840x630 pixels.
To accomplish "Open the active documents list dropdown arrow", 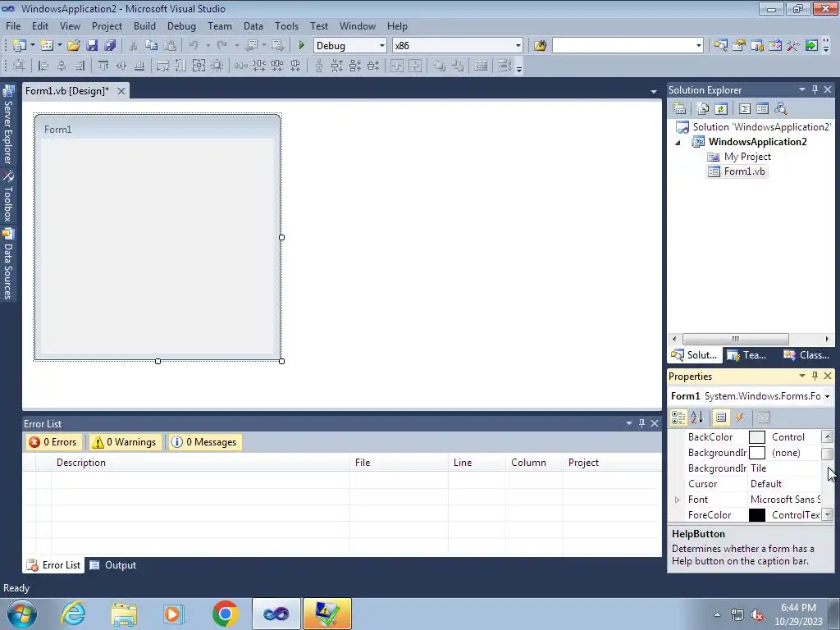I will pyautogui.click(x=654, y=92).
